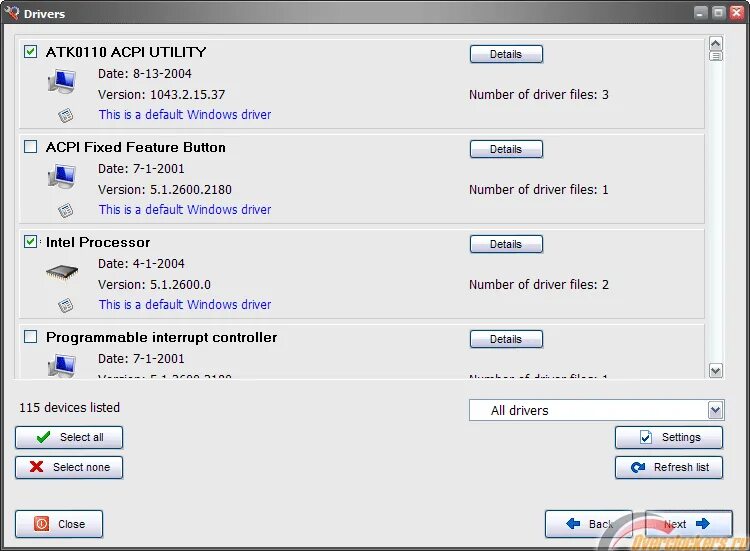Screen dimensions: 750x551
Task: Click the 115 devices listed label
Action: (70, 408)
